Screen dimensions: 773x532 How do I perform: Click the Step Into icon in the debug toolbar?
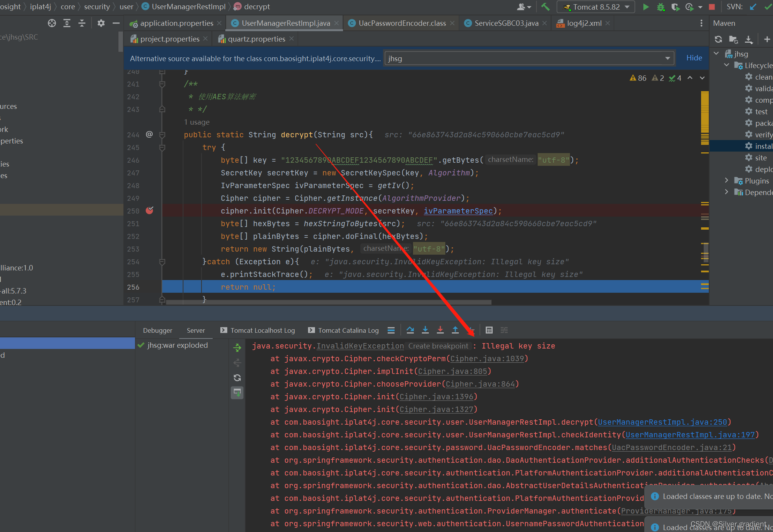tap(425, 330)
